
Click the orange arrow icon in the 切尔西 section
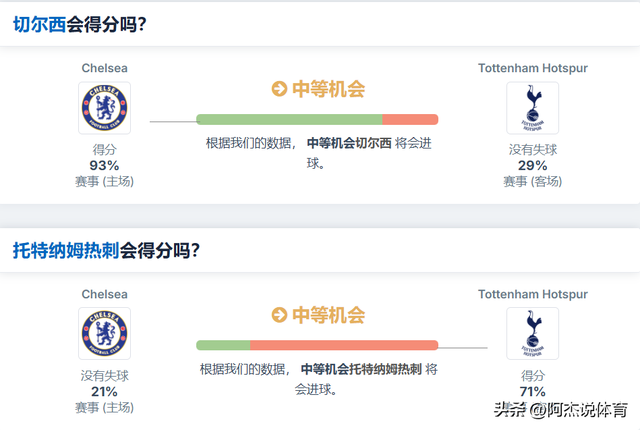pos(279,89)
